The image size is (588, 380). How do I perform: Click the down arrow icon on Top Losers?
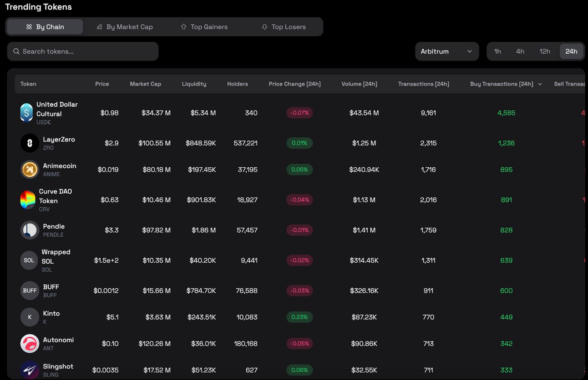click(264, 27)
